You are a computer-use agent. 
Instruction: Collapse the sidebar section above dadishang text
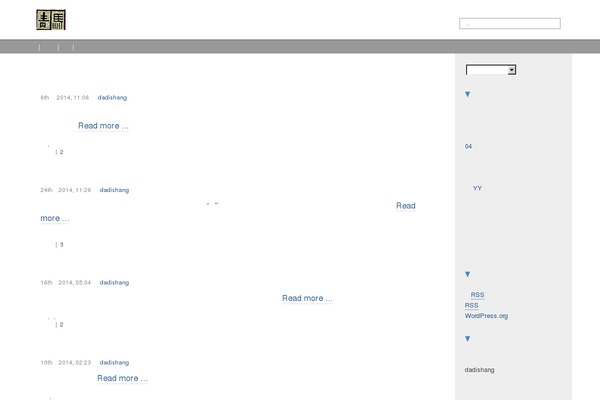(x=467, y=338)
